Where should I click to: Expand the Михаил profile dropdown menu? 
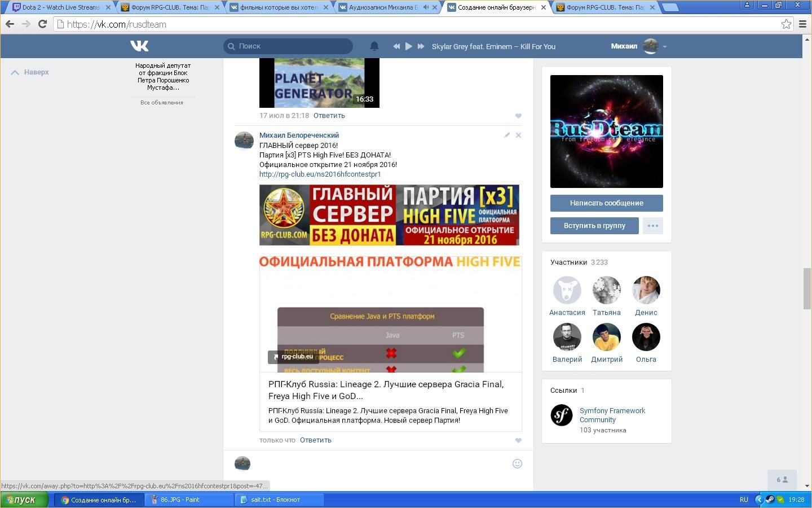coord(665,47)
